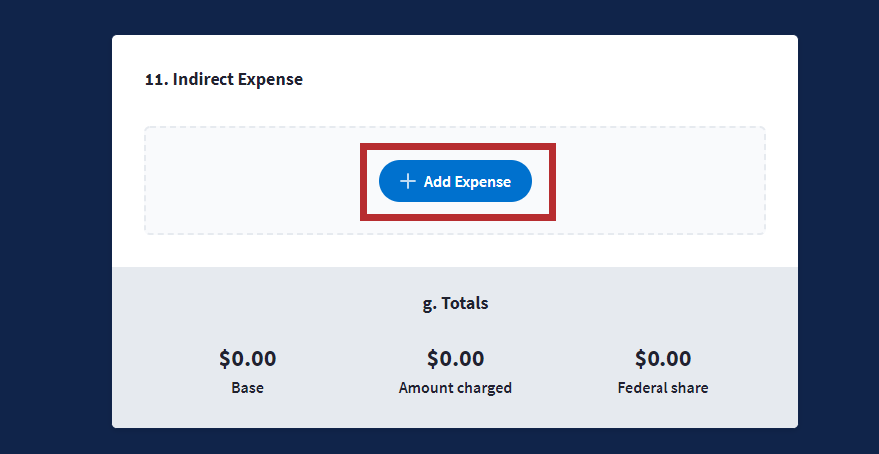Click the $0.00 Base total value
The image size is (879, 454).
click(x=247, y=358)
